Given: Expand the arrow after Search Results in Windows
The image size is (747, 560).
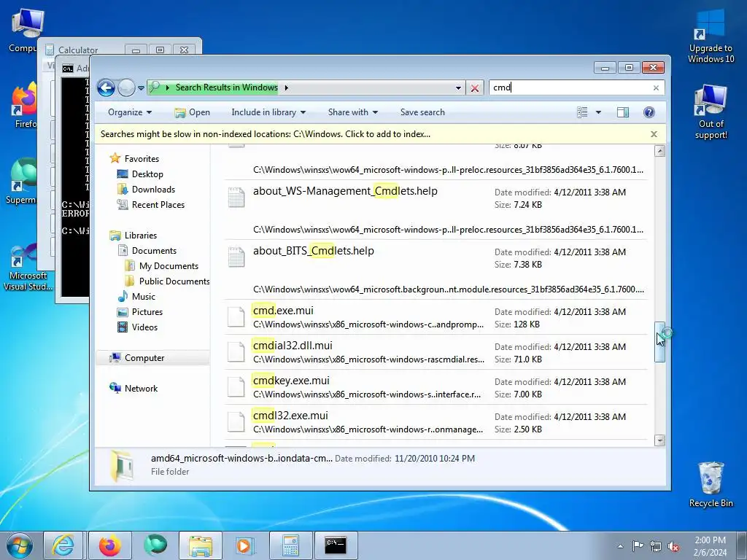Looking at the screenshot, I should click(x=286, y=87).
